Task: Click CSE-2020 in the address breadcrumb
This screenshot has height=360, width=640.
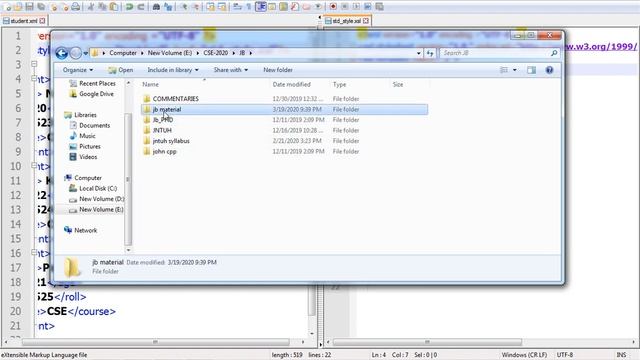Action: (x=216, y=53)
